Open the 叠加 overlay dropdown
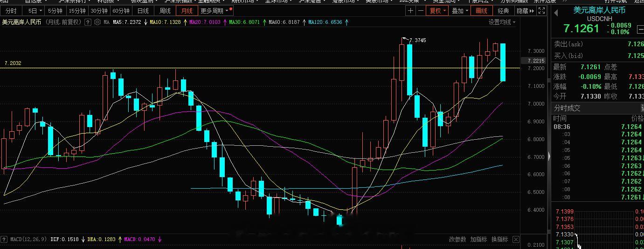644x249 pixels. [x=460, y=11]
